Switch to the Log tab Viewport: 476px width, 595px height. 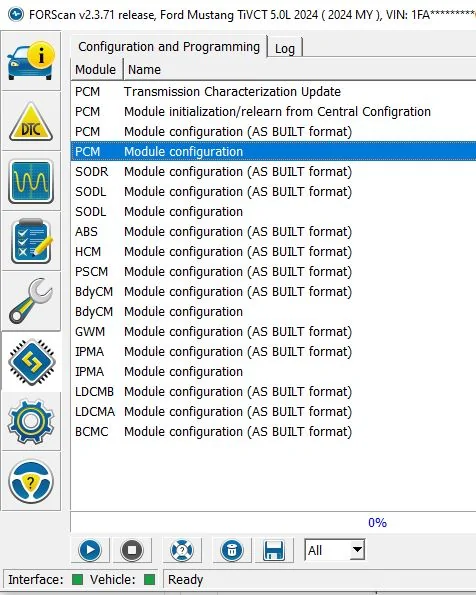pyautogui.click(x=285, y=48)
